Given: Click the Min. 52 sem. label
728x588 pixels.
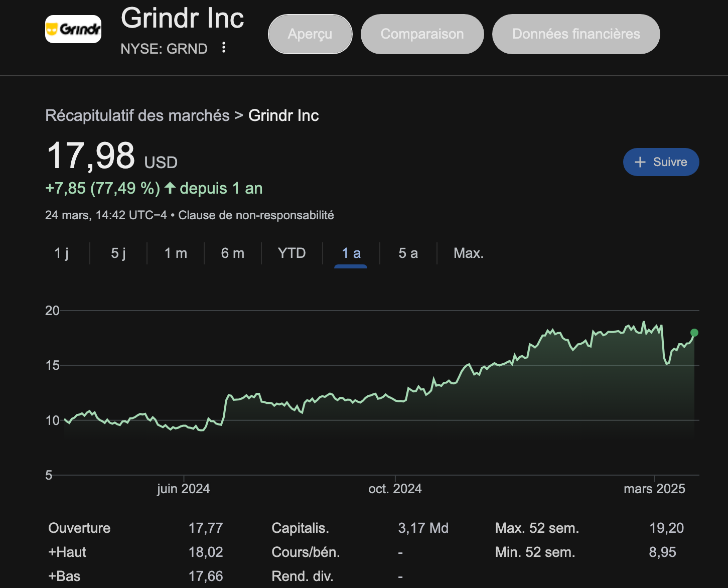Looking at the screenshot, I should click(535, 552).
